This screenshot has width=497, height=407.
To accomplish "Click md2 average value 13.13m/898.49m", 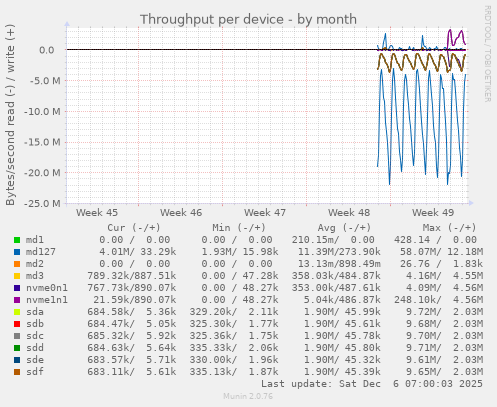I will coord(339,264).
